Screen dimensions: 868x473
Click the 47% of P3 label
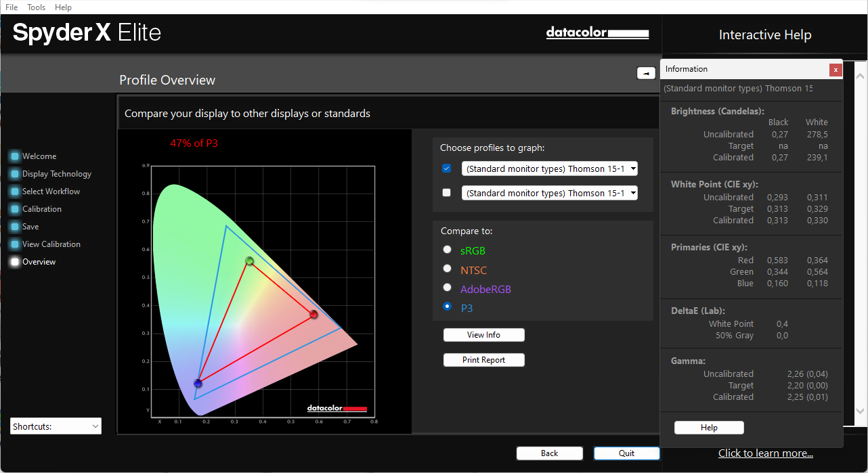pos(194,143)
